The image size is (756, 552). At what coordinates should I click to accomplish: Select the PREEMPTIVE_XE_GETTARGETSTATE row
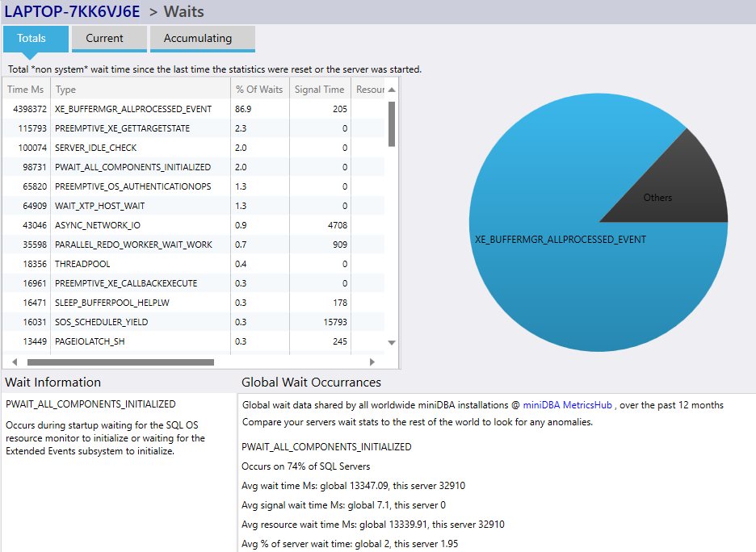pyautogui.click(x=194, y=128)
